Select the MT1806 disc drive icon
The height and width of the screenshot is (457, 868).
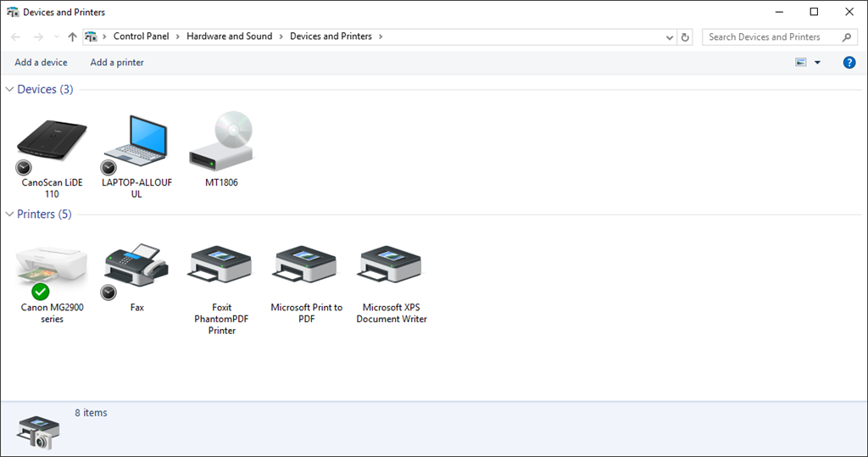[x=221, y=141]
